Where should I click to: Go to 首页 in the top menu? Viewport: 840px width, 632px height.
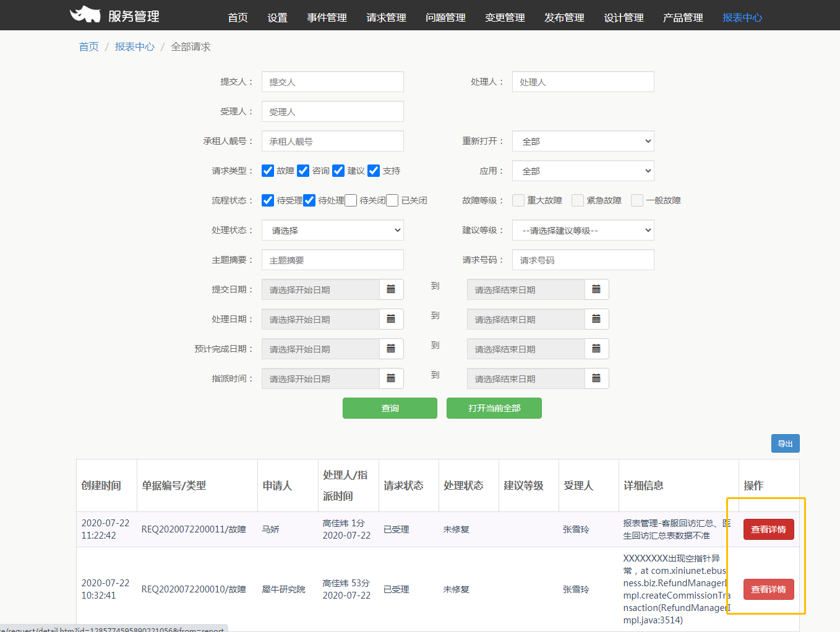point(238,17)
